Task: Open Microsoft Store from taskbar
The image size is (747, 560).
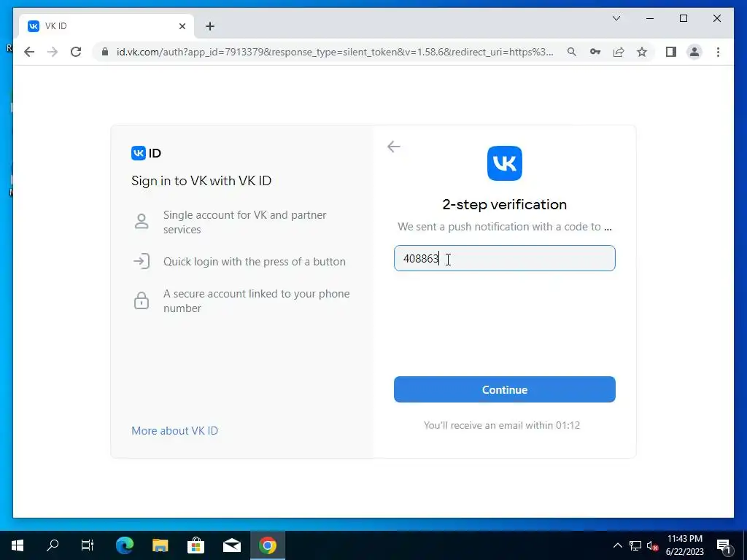Action: [196, 545]
